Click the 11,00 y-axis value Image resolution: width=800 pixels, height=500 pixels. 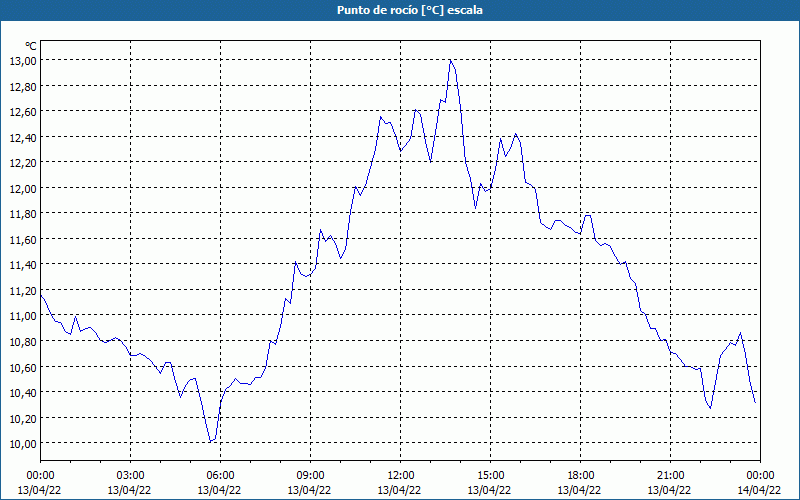point(23,316)
